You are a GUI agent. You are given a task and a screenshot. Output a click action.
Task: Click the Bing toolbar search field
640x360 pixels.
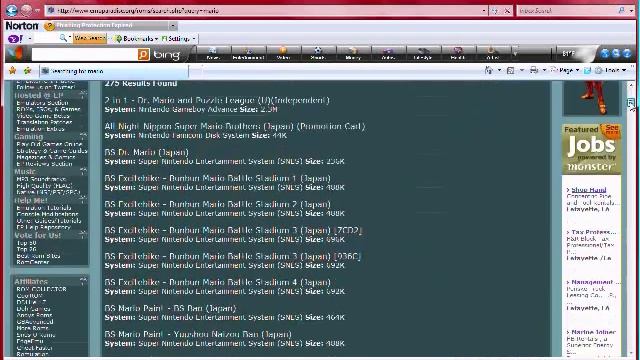tap(84, 54)
